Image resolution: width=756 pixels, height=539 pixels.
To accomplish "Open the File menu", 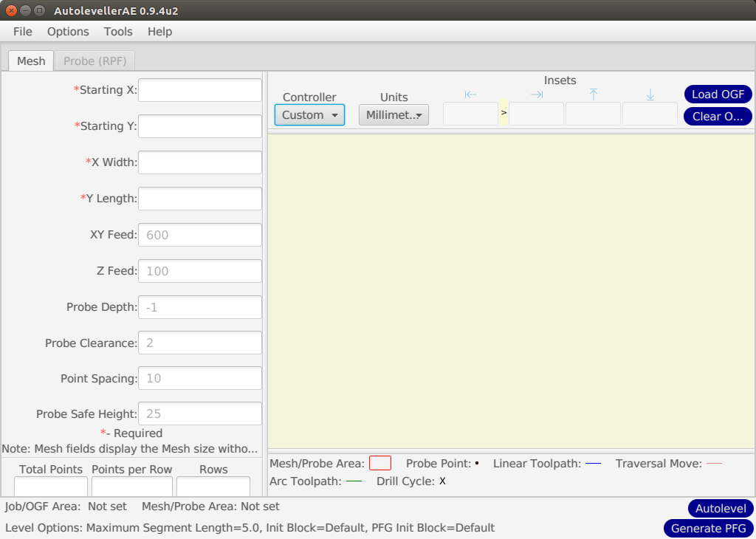I will (x=23, y=32).
